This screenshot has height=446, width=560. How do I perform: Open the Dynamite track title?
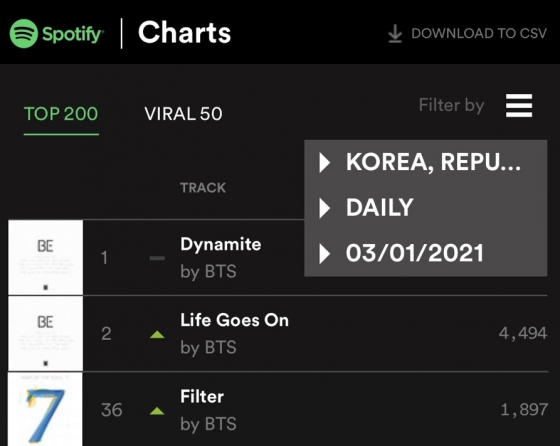221,245
